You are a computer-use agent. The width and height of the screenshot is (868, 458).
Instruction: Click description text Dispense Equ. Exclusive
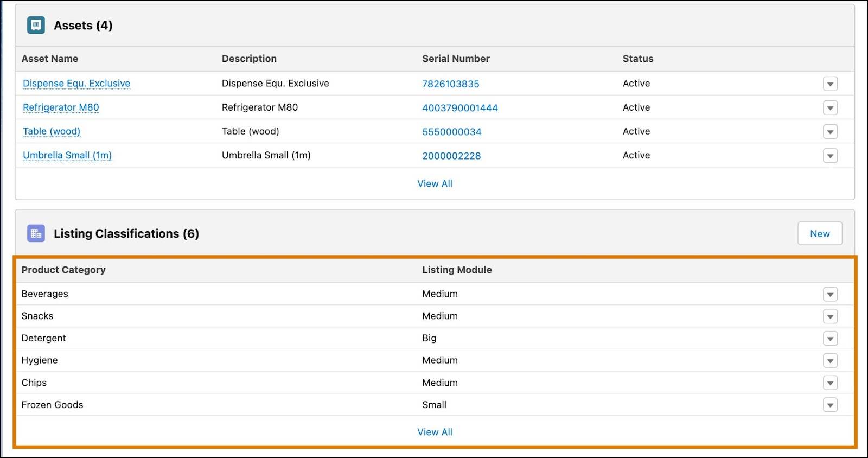click(x=276, y=84)
